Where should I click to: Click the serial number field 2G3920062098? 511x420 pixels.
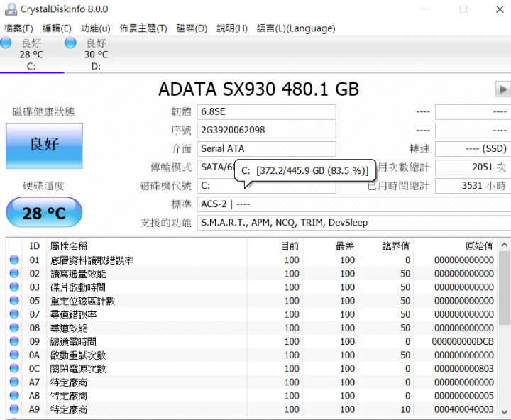267,131
